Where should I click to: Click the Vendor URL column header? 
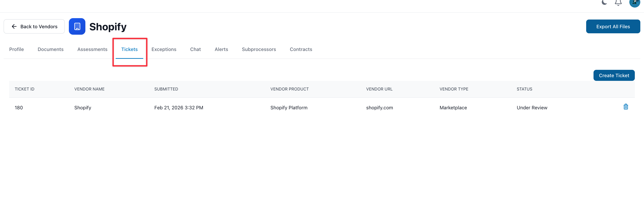click(379, 89)
